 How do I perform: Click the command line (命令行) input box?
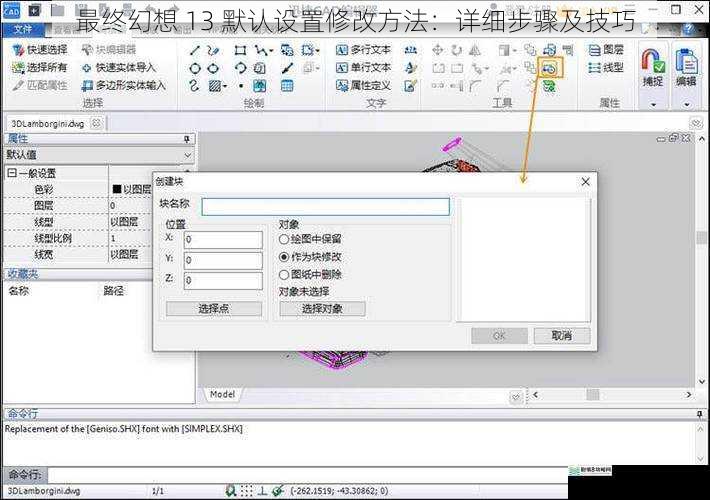tap(307, 475)
